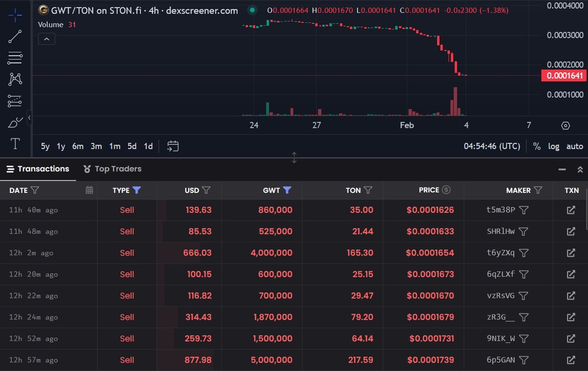Set chart range to 5d
The height and width of the screenshot is (371, 588).
point(132,146)
